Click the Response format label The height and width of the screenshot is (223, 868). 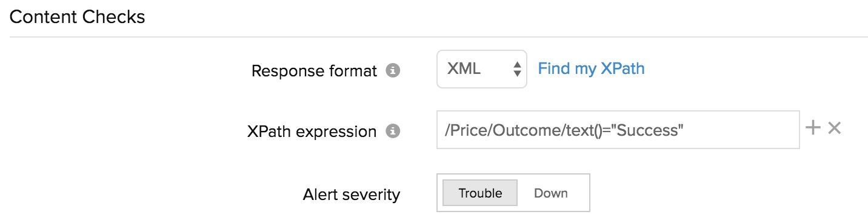(314, 71)
